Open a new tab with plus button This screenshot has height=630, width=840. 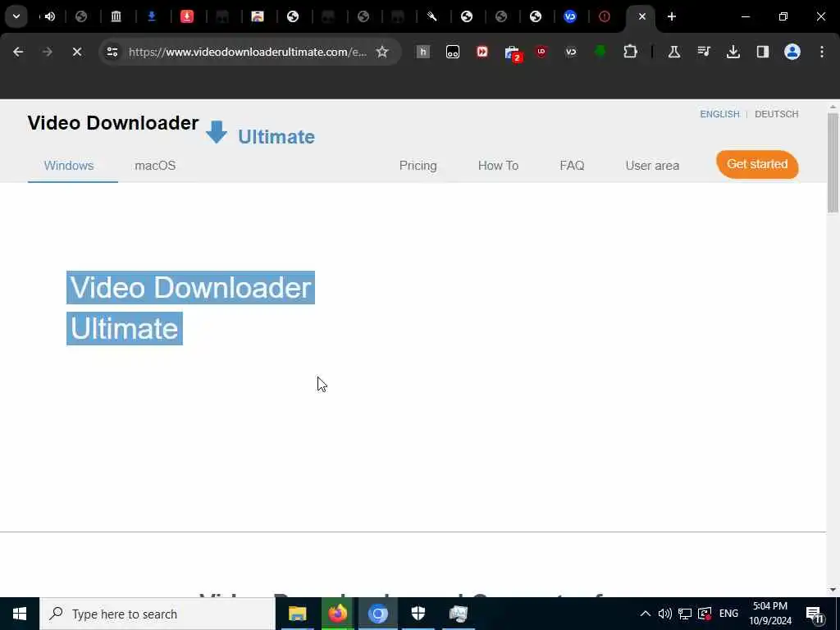(672, 16)
